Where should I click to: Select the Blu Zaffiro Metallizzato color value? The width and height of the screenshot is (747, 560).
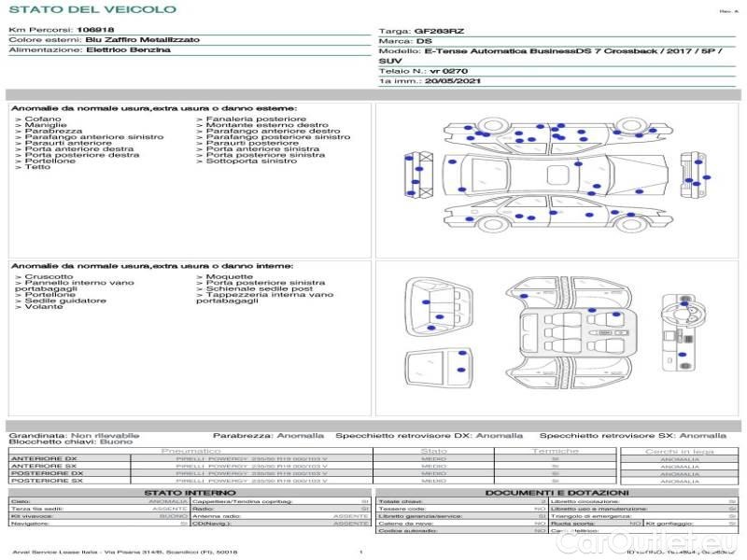[128, 40]
